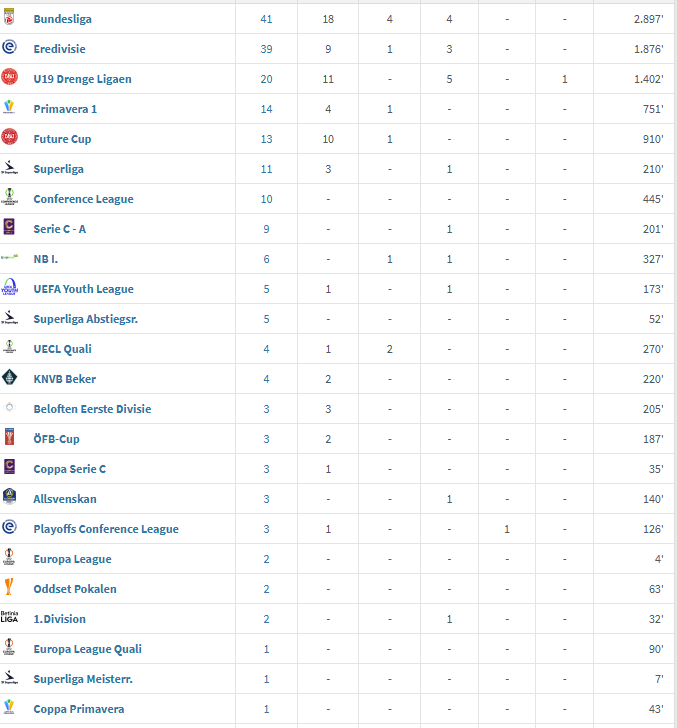Click the ÖFB-Cup logo icon
The image size is (677, 728).
click(x=9, y=438)
